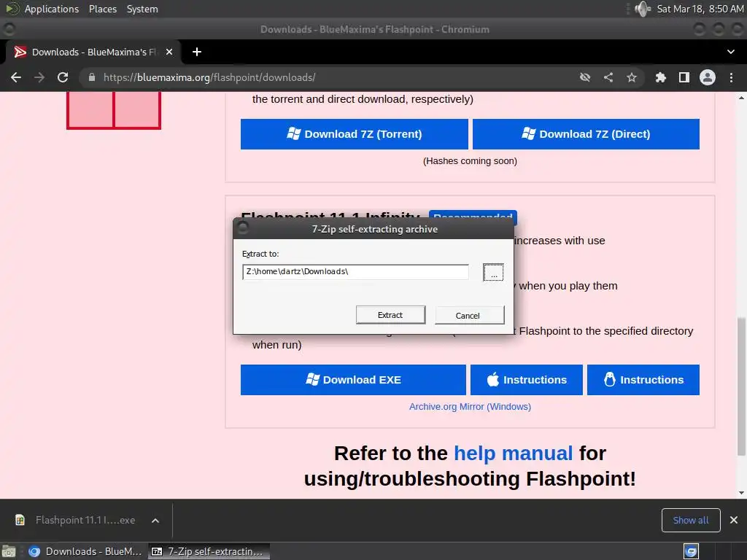The height and width of the screenshot is (560, 747).
Task: Select the Downloads - BlueMaxima's tab
Action: [93, 52]
